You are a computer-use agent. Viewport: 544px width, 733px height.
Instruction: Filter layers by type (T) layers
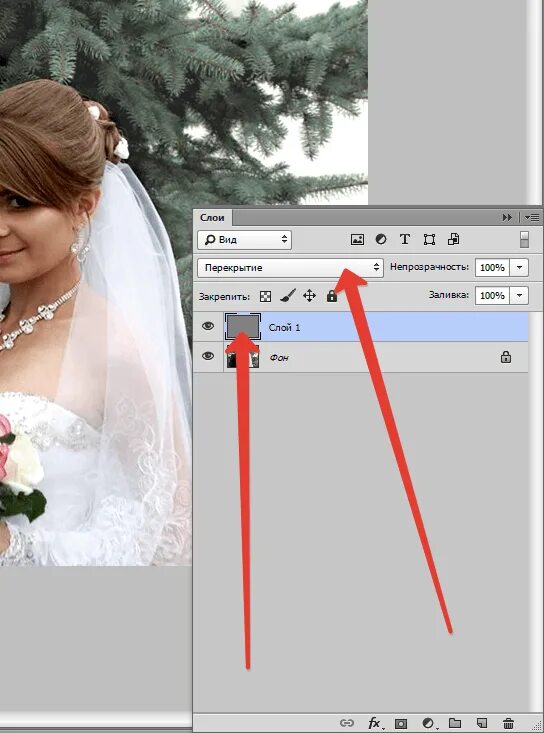405,239
